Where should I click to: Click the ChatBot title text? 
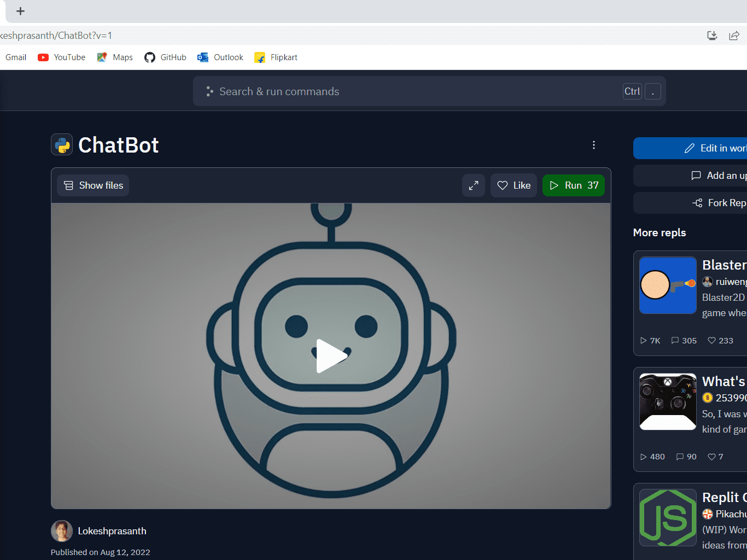[119, 145]
